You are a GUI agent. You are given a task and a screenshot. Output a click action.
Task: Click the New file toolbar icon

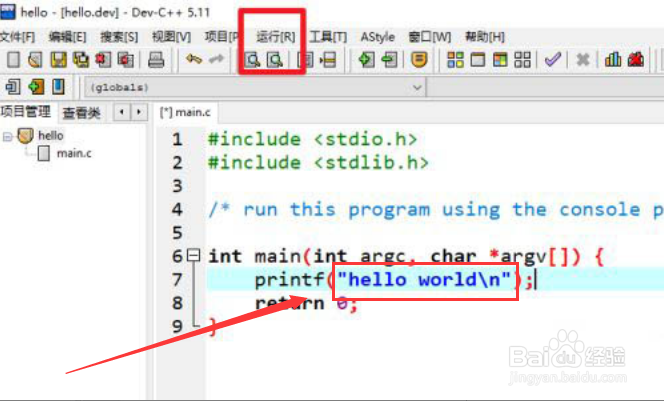(14, 60)
